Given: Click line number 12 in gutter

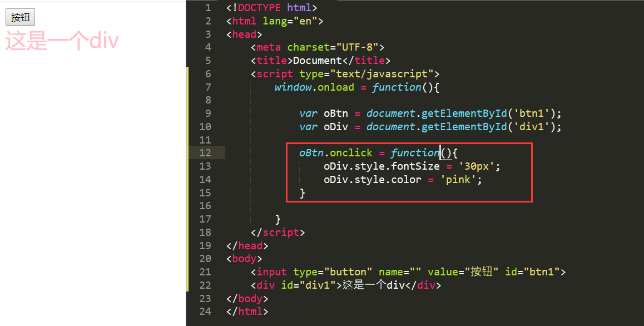Looking at the screenshot, I should (x=205, y=153).
